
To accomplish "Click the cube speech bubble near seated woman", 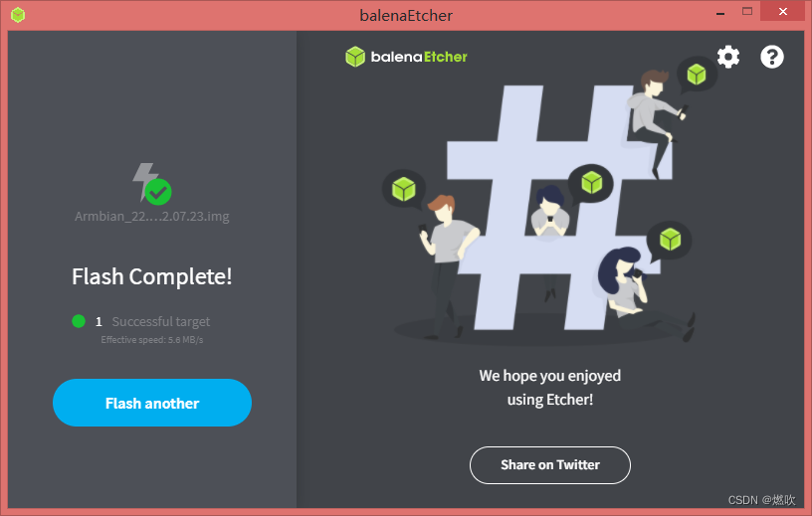I will [x=670, y=241].
